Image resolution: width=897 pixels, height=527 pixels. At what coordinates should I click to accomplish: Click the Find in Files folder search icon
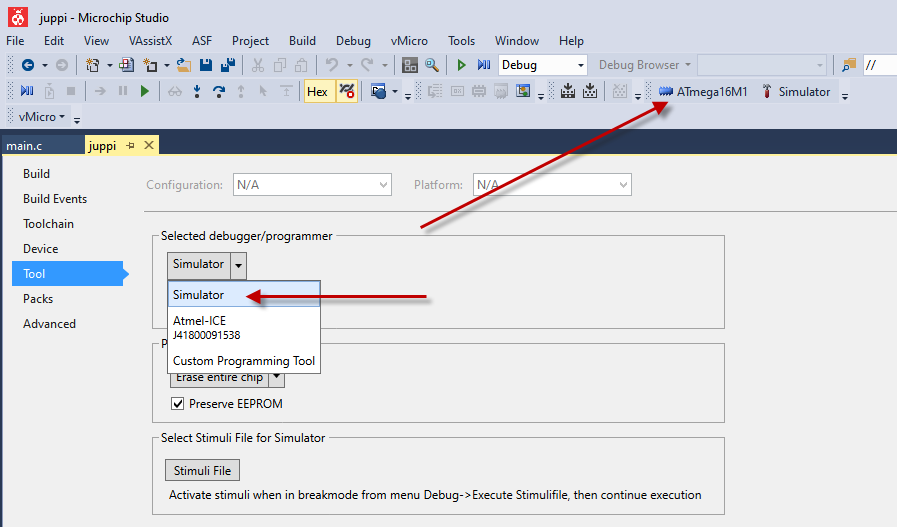pyautogui.click(x=849, y=65)
